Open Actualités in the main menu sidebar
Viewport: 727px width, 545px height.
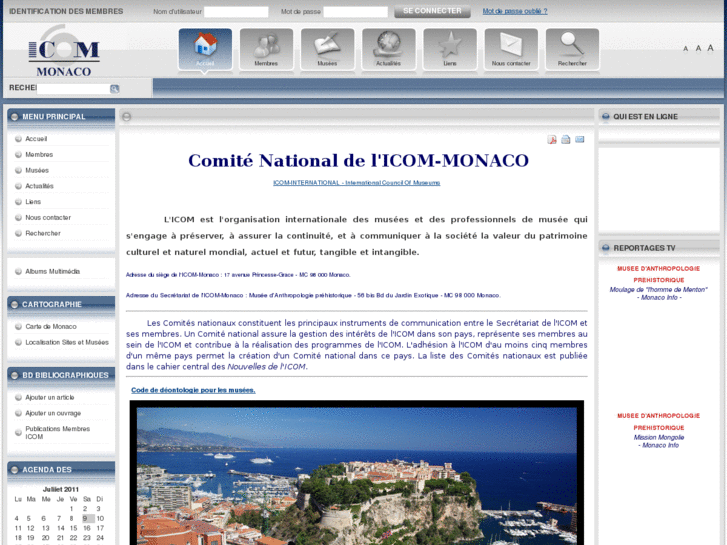(39, 186)
